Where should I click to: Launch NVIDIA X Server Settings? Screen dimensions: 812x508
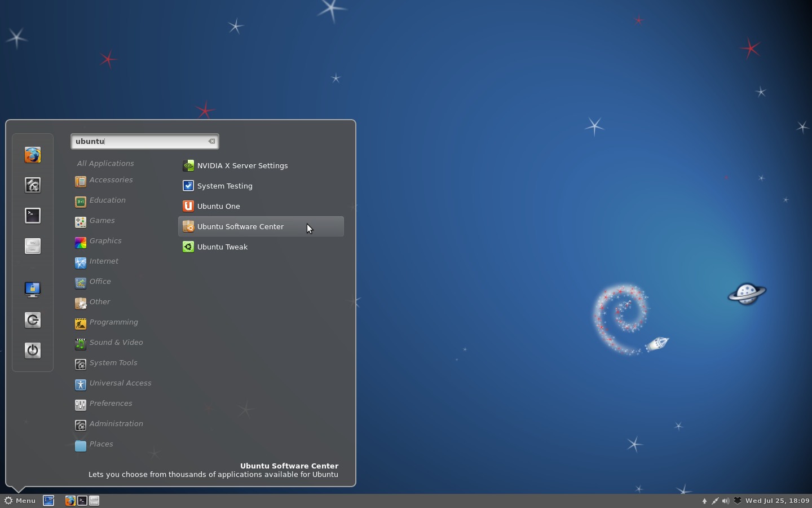(242, 165)
